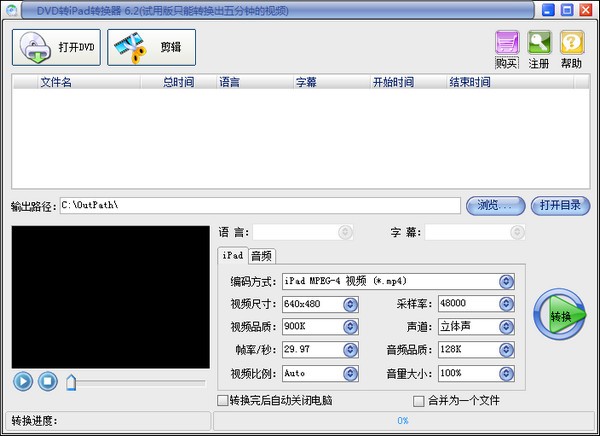Click the app logo in title bar
Screen dimensions: 600x436
pos(11,11)
